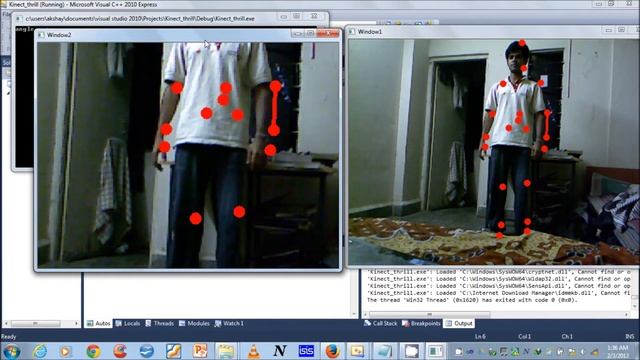Close the Kinect_thrill.exe console window

pos(314,16)
